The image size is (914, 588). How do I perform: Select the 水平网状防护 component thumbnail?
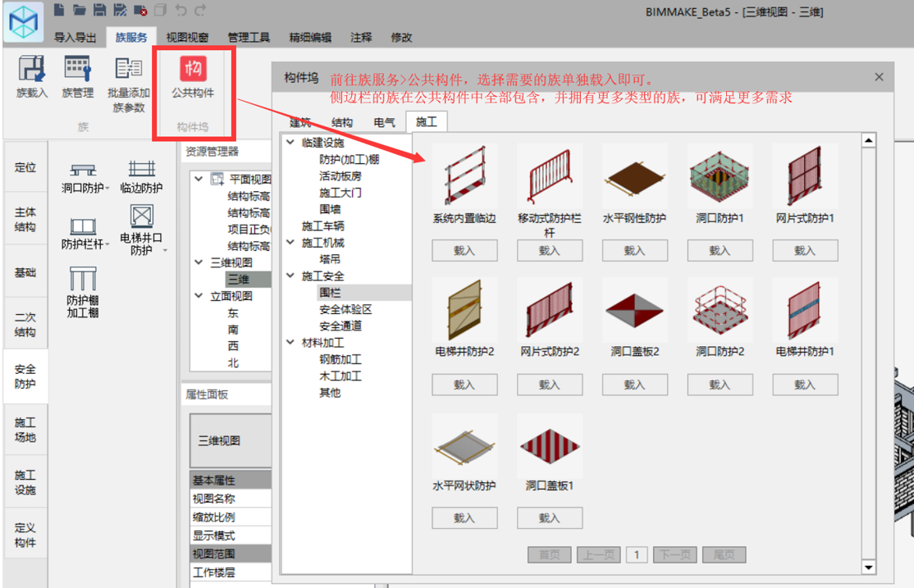click(x=464, y=446)
